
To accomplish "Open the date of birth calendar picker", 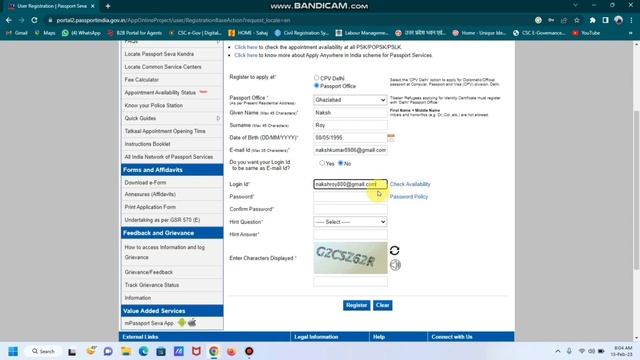I will click(391, 138).
